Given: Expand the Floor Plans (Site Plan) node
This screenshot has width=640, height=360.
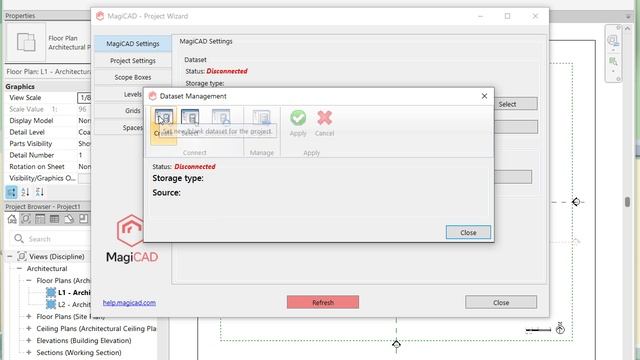Looking at the screenshot, I should (29, 316).
